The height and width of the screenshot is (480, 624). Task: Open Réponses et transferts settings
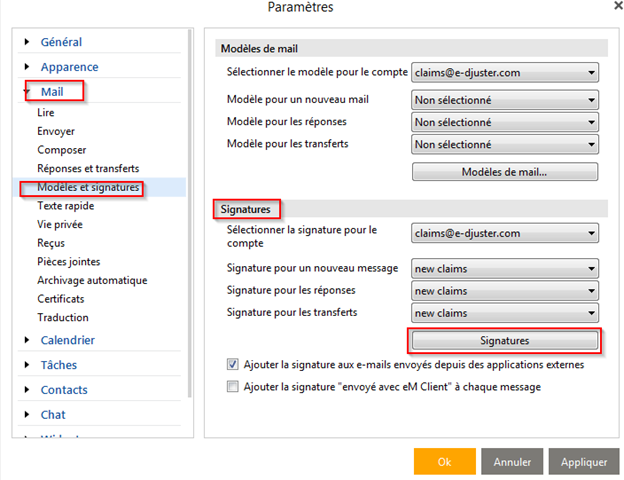tap(88, 168)
